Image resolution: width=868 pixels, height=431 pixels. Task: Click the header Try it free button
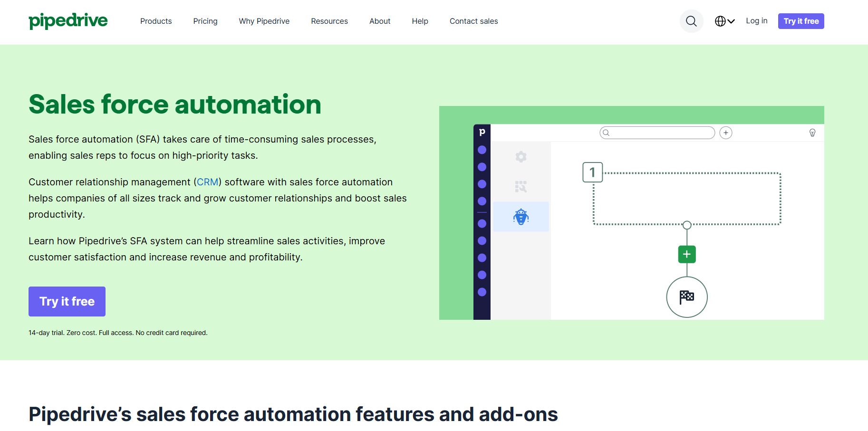coord(801,21)
